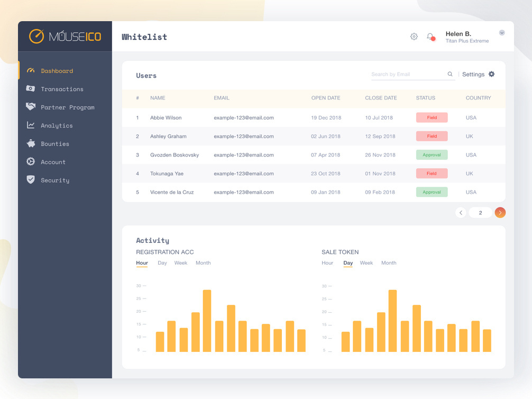Click the Titan Plus Extreme plan label

coord(467,41)
